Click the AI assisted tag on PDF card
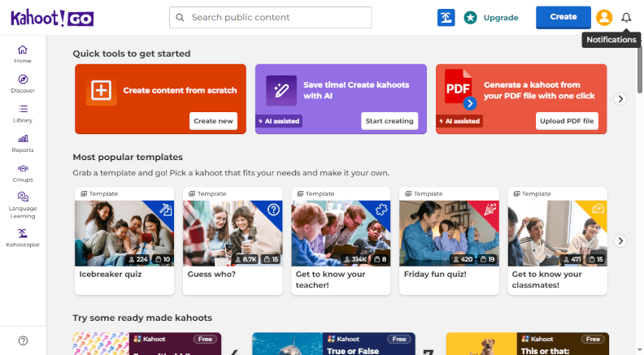644x355 pixels. click(x=459, y=121)
